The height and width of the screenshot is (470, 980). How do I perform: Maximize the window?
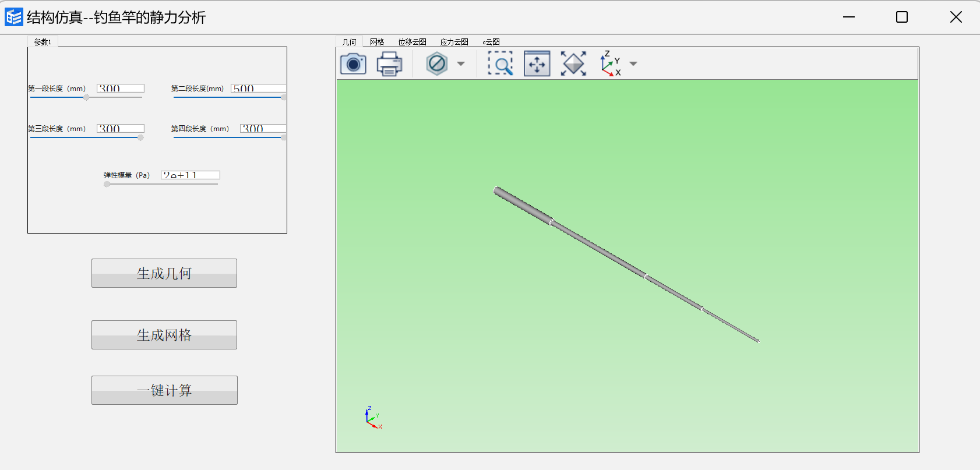pos(902,17)
